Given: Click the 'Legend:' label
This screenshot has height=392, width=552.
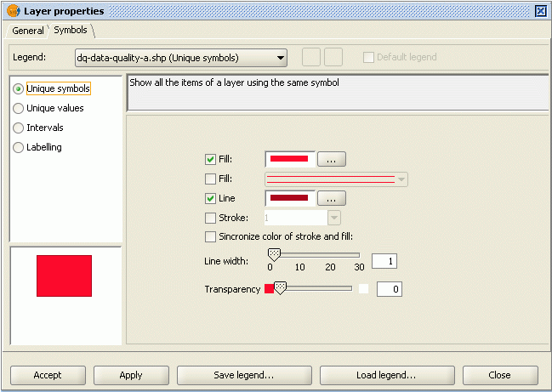Looking at the screenshot, I should pyautogui.click(x=29, y=57).
